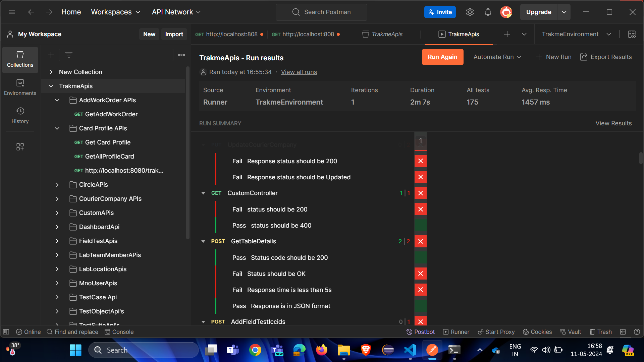Open the Console

(x=119, y=332)
